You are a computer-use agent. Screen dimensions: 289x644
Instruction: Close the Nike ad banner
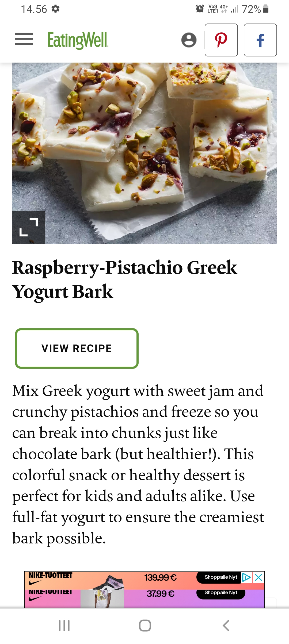pos(259,577)
